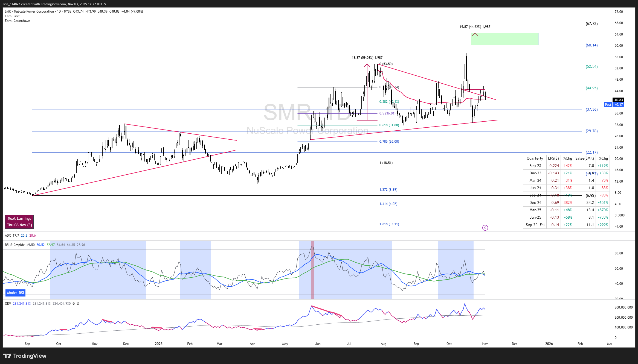The width and height of the screenshot is (638, 364).
Task: Click the Post market price tag
Action: [x=608, y=105]
